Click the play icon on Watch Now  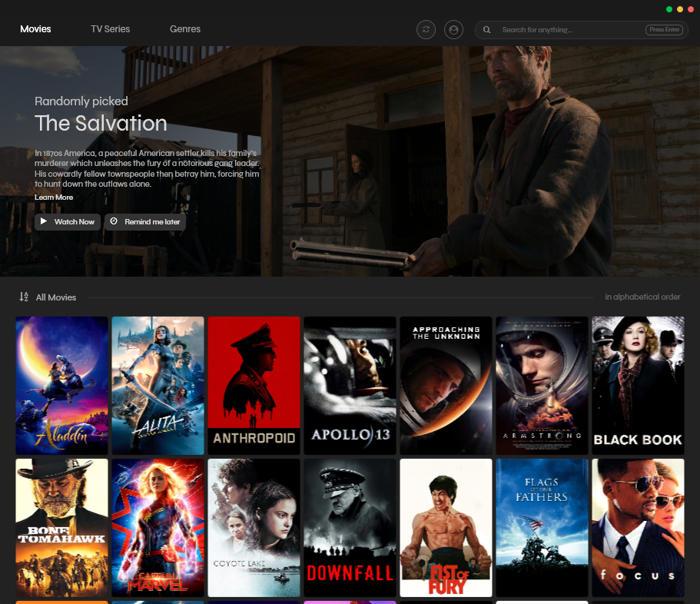pos(43,221)
